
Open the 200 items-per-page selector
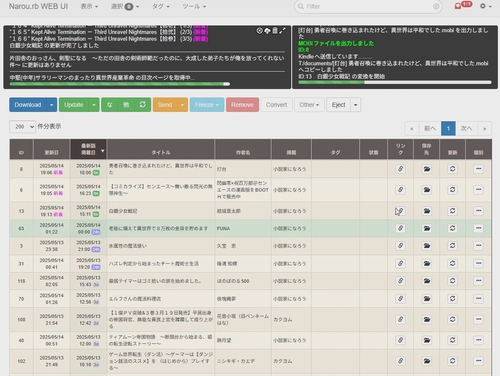tap(22, 127)
